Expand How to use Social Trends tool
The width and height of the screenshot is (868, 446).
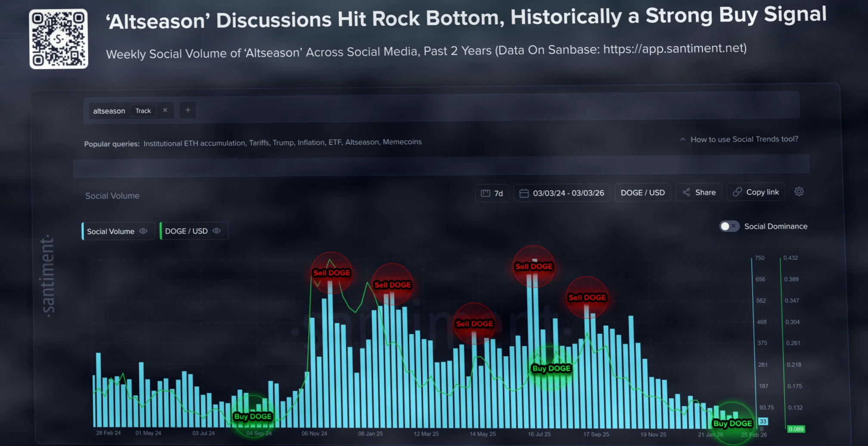739,139
